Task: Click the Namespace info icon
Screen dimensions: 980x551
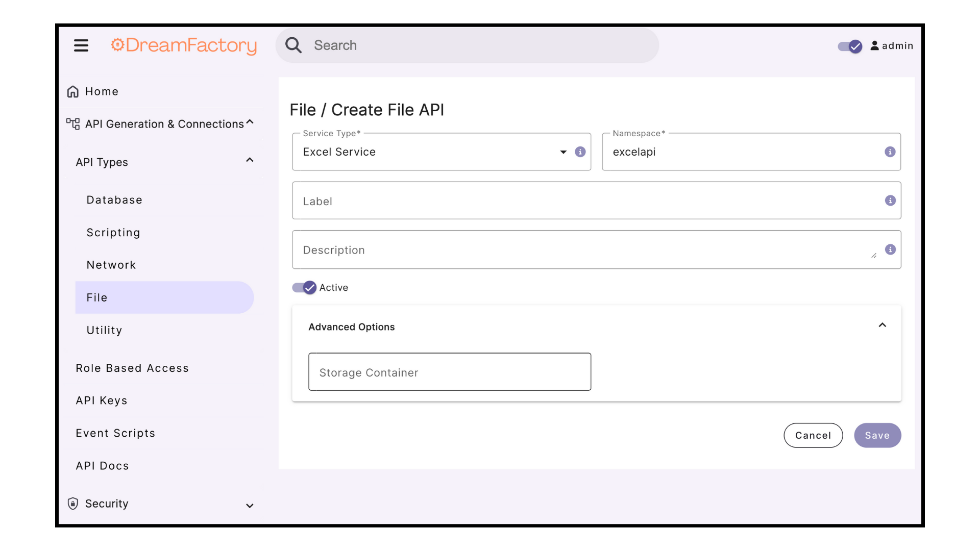Action: point(890,152)
